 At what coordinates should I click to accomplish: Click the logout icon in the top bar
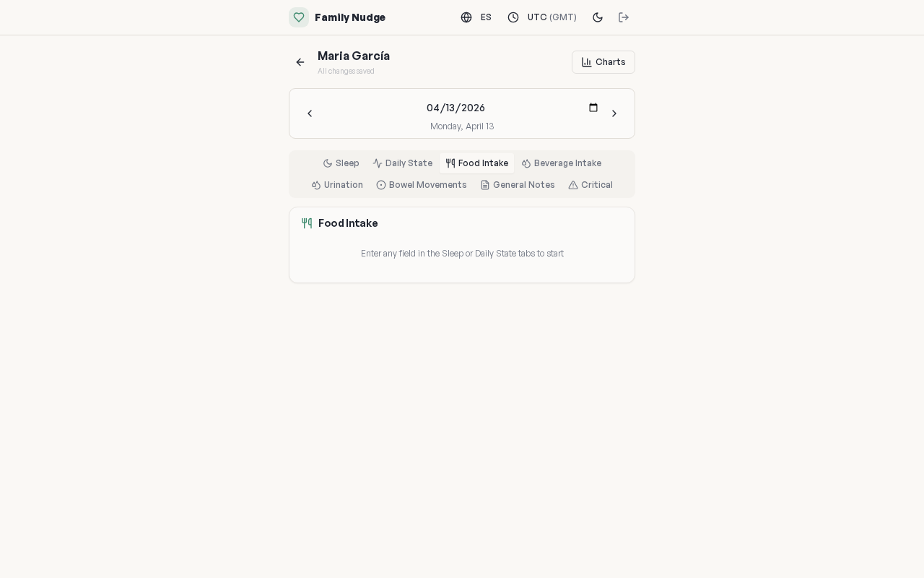[x=624, y=17]
